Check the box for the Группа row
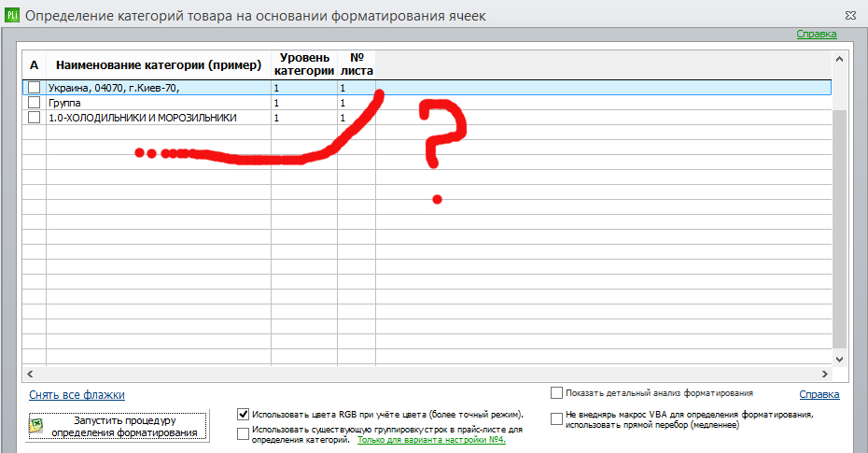The width and height of the screenshot is (868, 453). (35, 103)
